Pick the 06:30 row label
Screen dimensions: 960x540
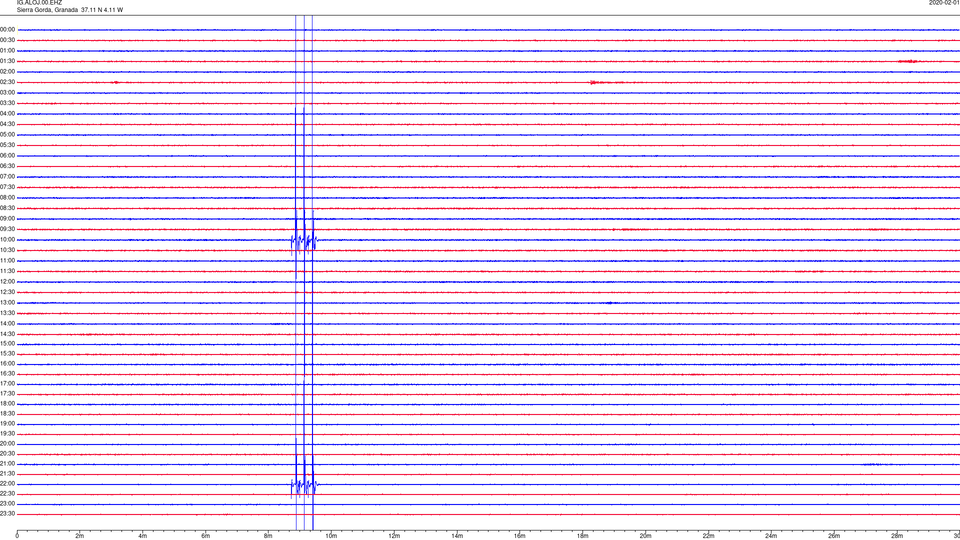point(7,166)
